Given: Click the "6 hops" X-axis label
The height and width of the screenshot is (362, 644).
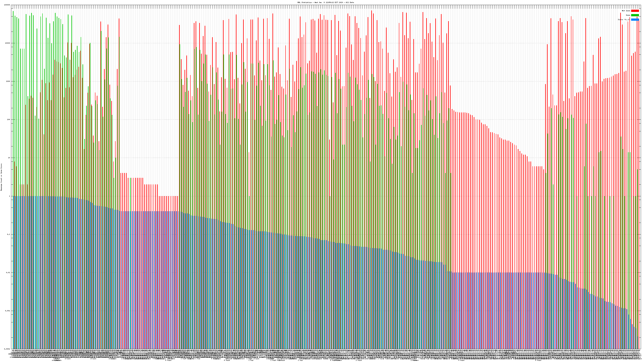Looking at the screenshot, I should click(x=168, y=360).
